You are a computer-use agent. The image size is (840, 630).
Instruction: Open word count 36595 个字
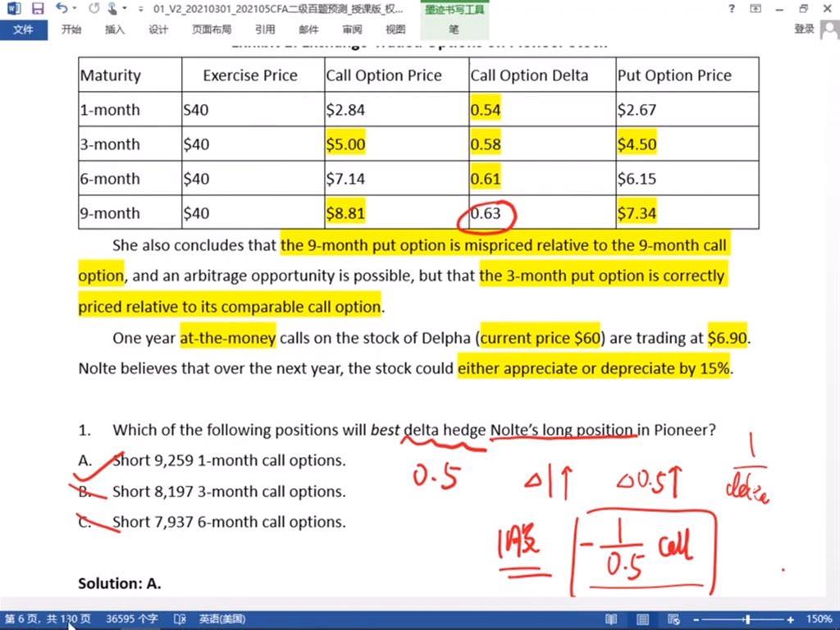(x=132, y=619)
